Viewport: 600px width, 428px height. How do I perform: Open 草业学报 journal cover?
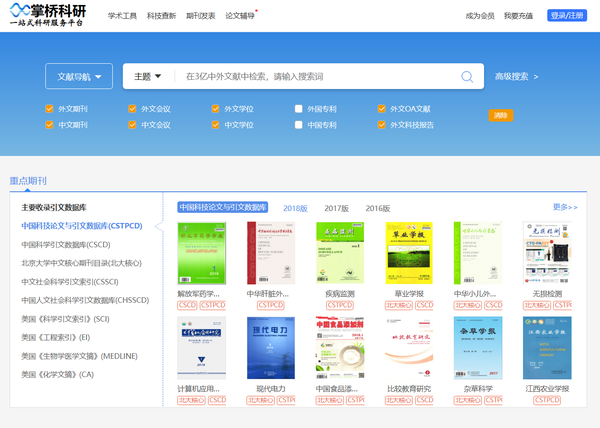pyautogui.click(x=409, y=253)
